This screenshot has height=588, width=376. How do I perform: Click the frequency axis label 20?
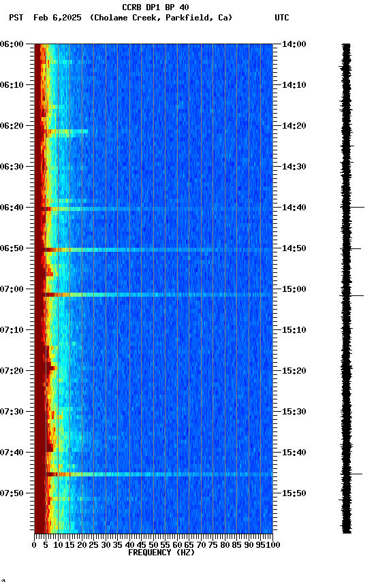click(x=82, y=545)
